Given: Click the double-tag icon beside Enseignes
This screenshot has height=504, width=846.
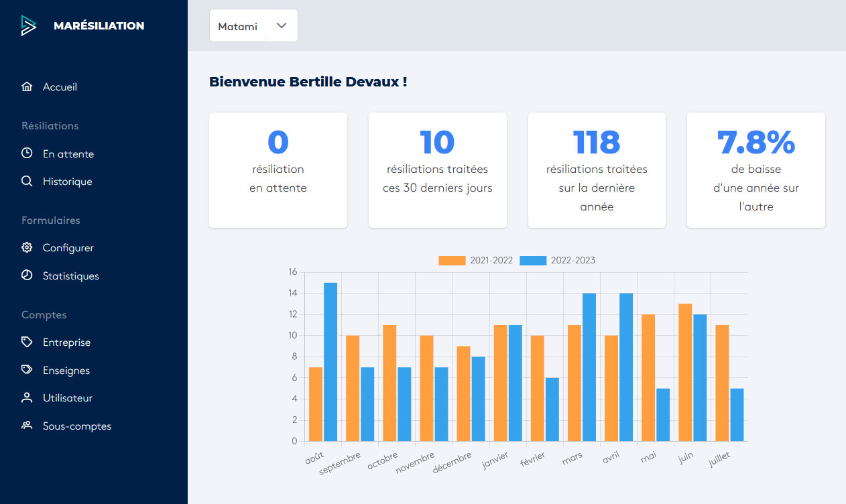Looking at the screenshot, I should [27, 370].
